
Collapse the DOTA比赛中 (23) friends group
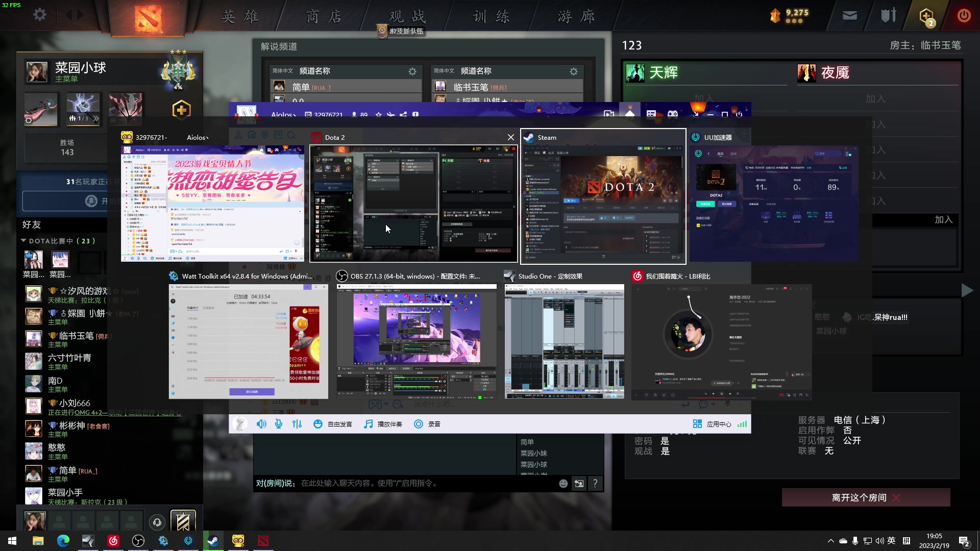click(23, 241)
